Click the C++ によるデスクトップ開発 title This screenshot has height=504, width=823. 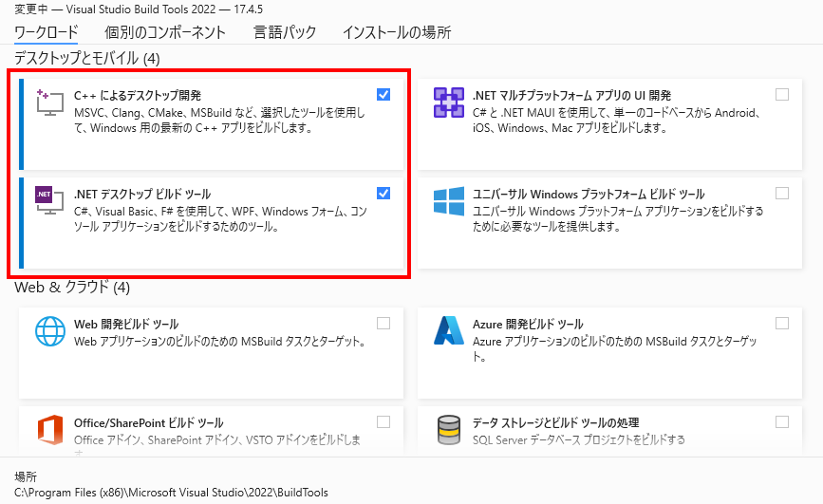[x=138, y=96]
